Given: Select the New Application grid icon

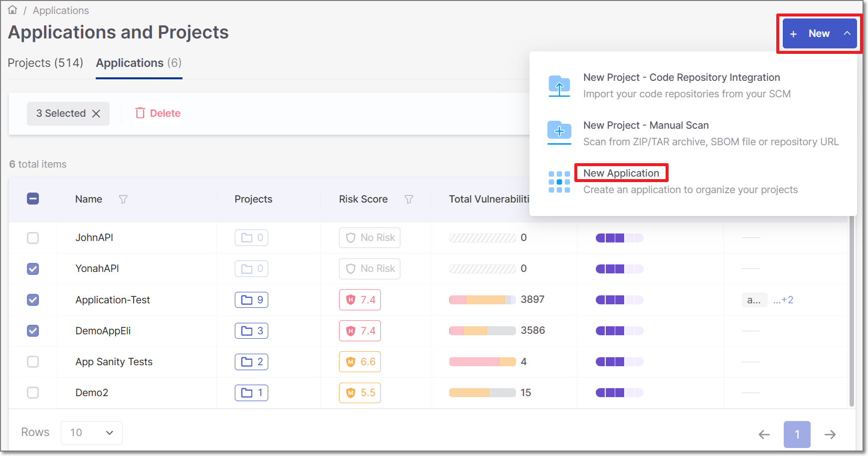Looking at the screenshot, I should 559,181.
